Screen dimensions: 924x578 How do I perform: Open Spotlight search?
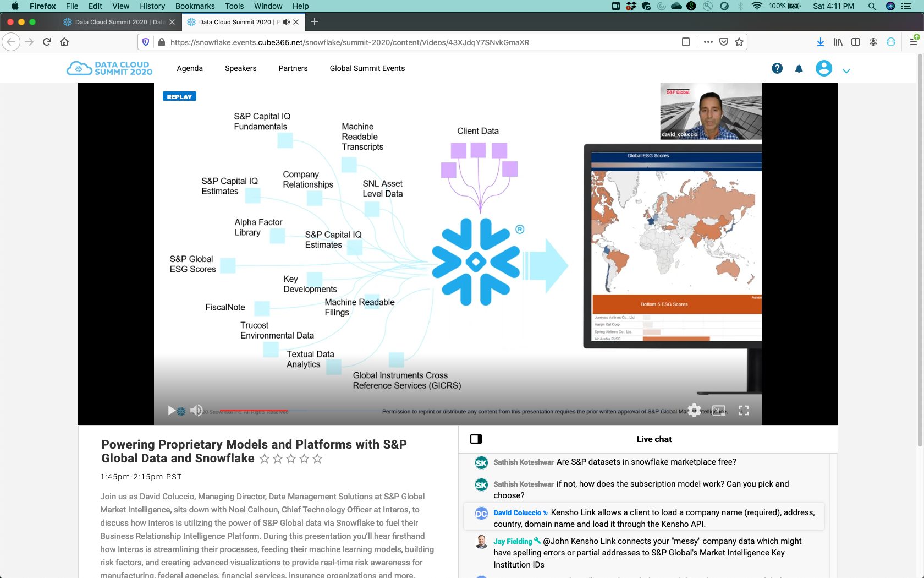[872, 6]
